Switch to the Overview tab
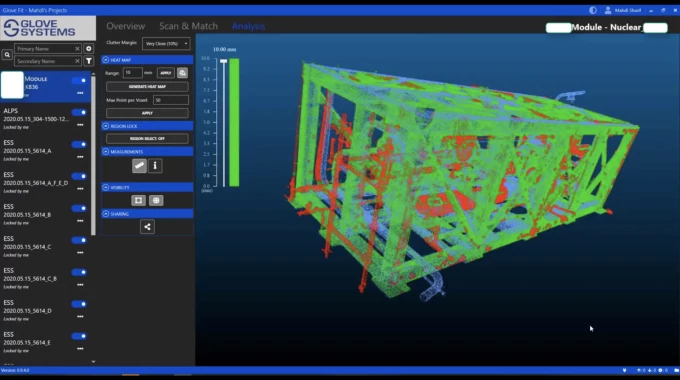This screenshot has height=380, width=680. 126,26
